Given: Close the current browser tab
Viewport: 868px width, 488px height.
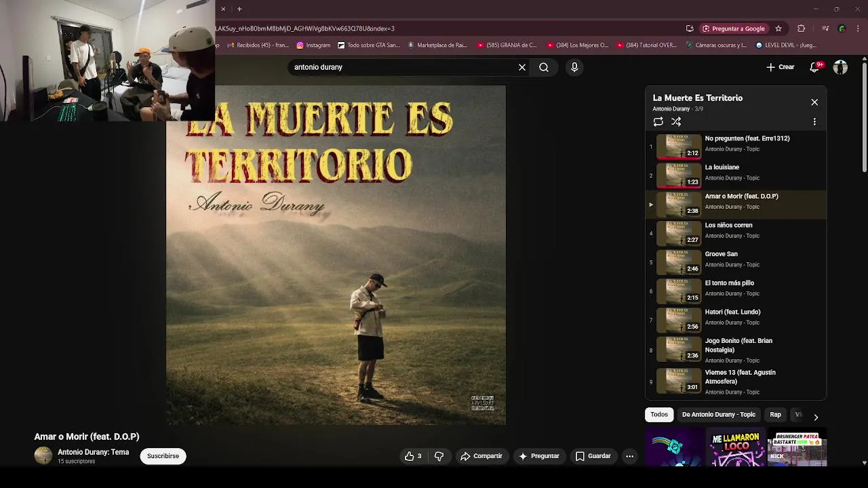Looking at the screenshot, I should tap(223, 9).
